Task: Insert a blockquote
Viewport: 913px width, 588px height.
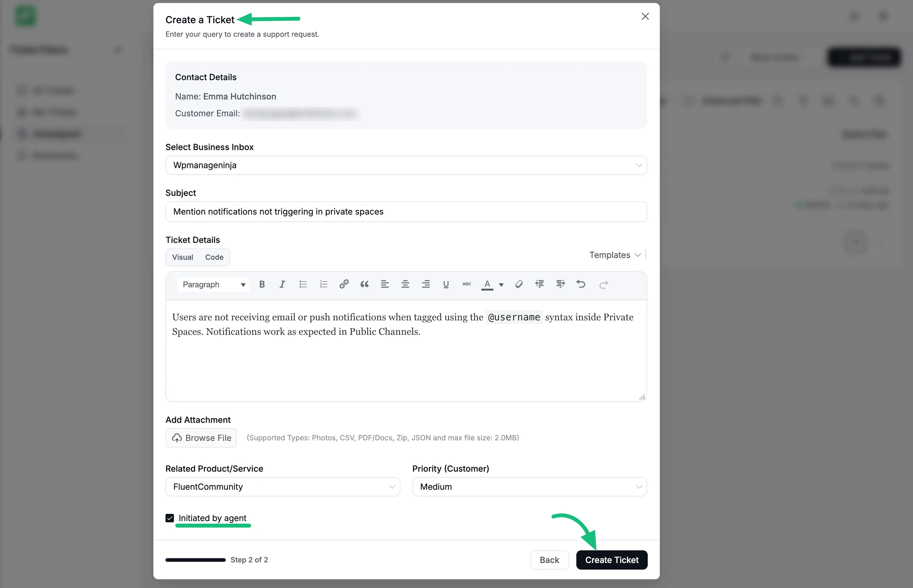Action: [x=364, y=284]
